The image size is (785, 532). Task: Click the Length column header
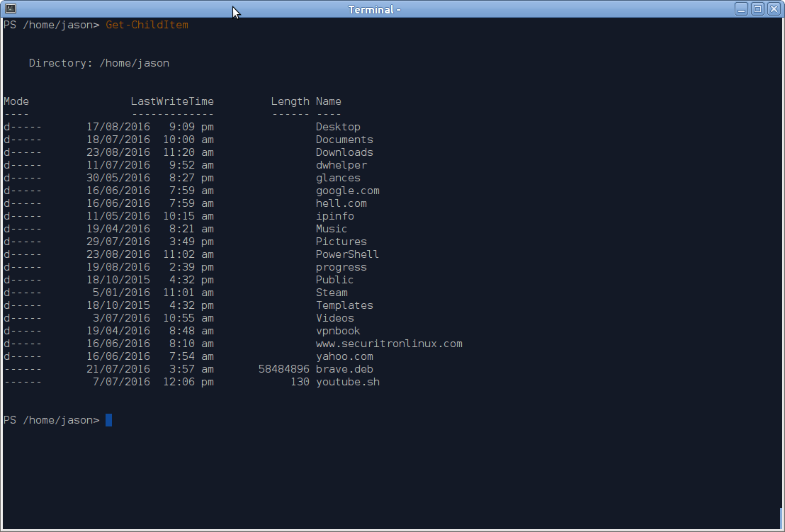pyautogui.click(x=290, y=101)
